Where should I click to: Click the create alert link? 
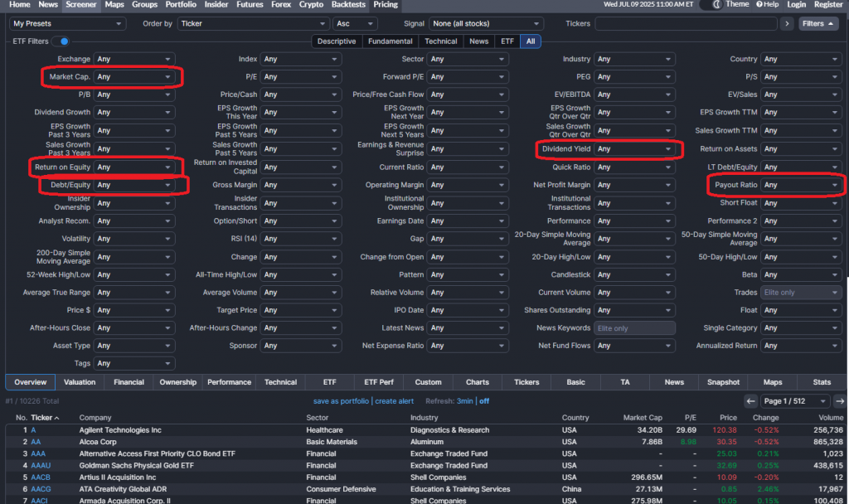(394, 401)
